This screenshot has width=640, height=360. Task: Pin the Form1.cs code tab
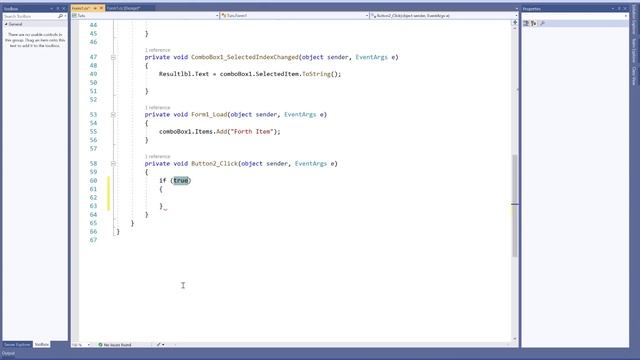95,8
